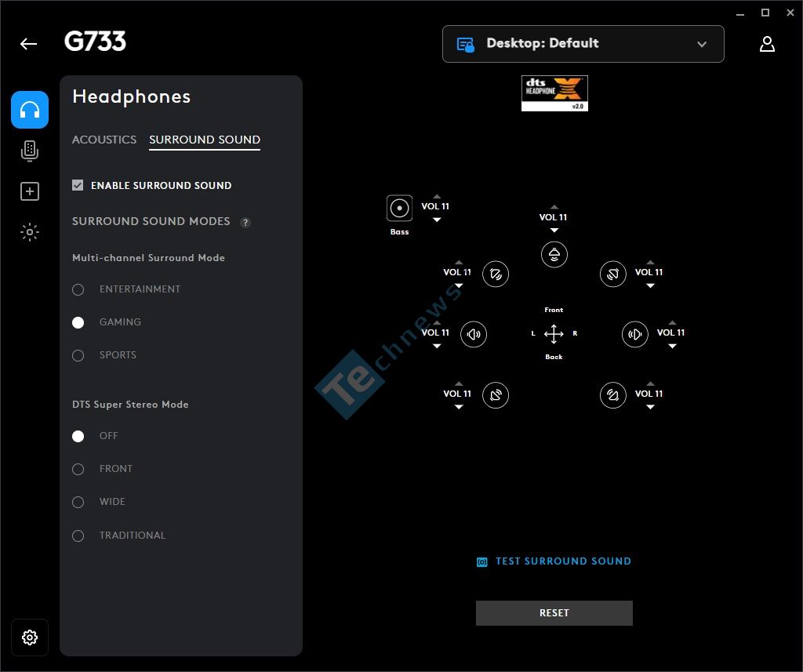Click the VOL 11 value above center speaker
The height and width of the screenshot is (672, 803).
tap(553, 217)
